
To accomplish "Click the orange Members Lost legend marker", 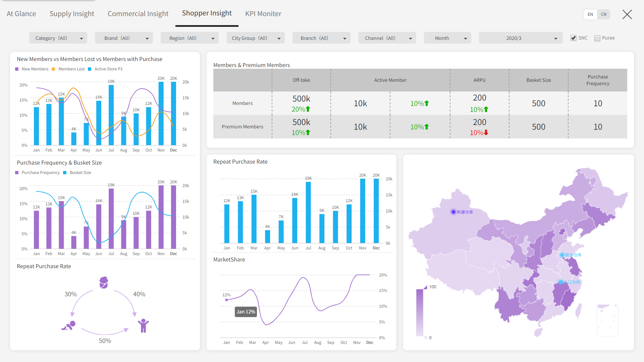I will (x=53, y=69).
